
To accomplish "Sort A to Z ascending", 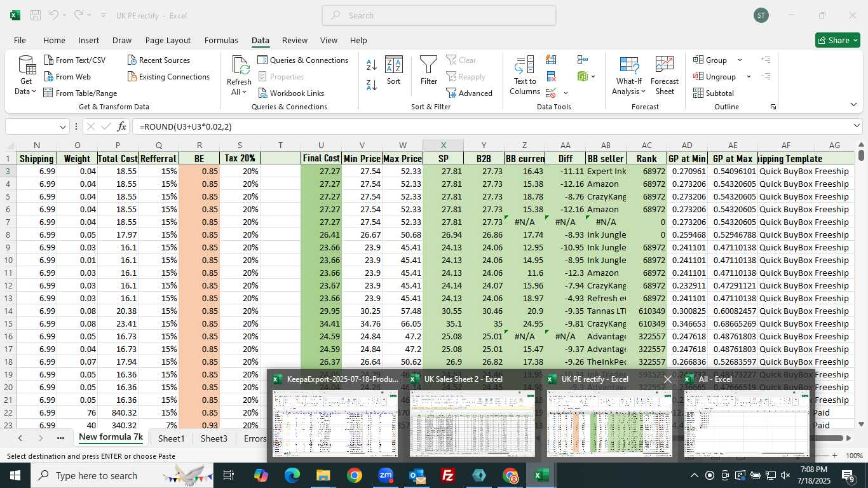I will (x=372, y=64).
